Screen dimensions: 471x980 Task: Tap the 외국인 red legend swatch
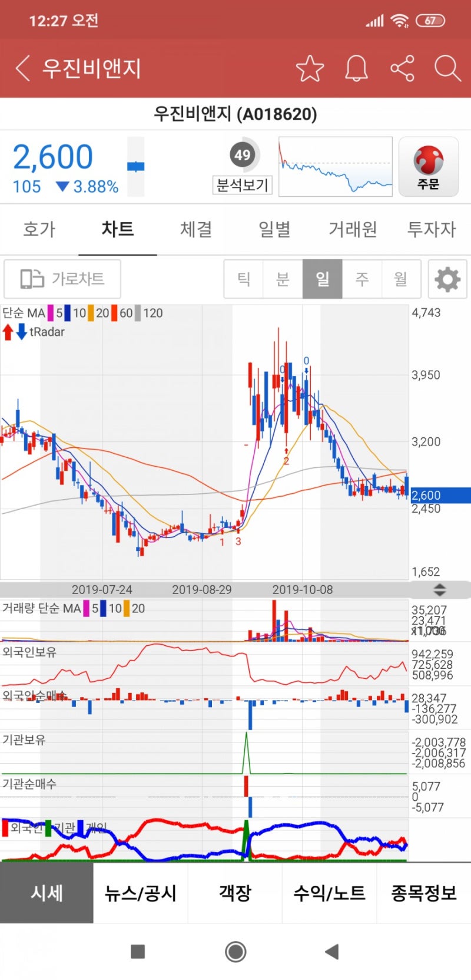coord(5,827)
